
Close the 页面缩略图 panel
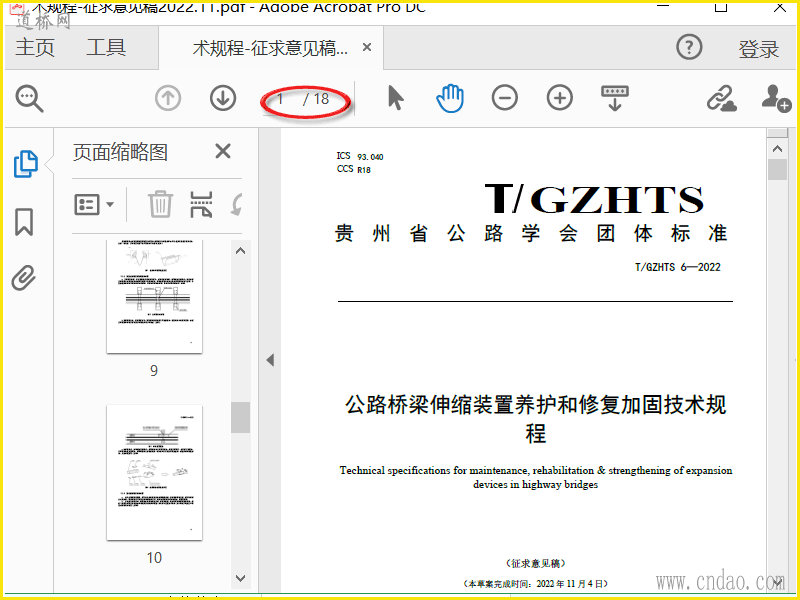point(223,152)
